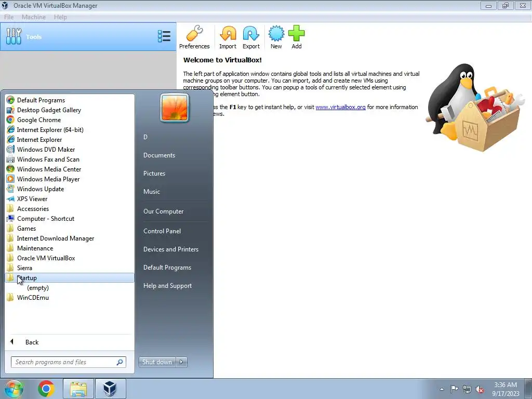Open the Tools list menu icon
The image size is (532, 399).
coord(164,36)
